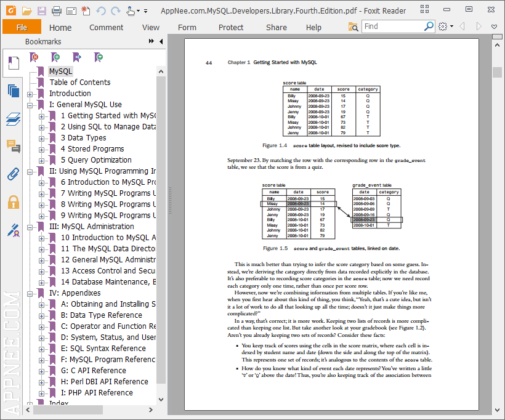Open the Pages thumbnails panel
The width and height of the screenshot is (505, 420).
tap(13, 91)
